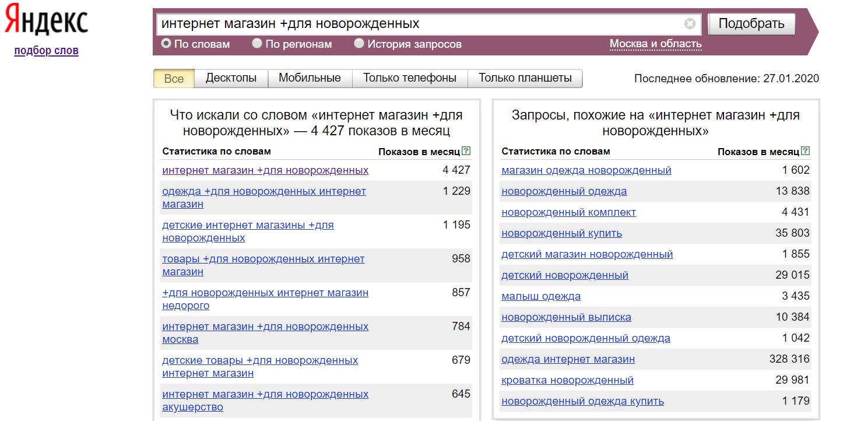Open the two-word 'детский новорожденный' link
The width and height of the screenshot is (868, 421).
565,275
